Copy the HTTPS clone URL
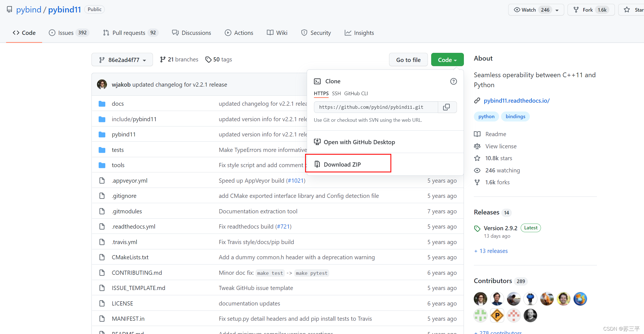The width and height of the screenshot is (644, 334). click(x=446, y=107)
